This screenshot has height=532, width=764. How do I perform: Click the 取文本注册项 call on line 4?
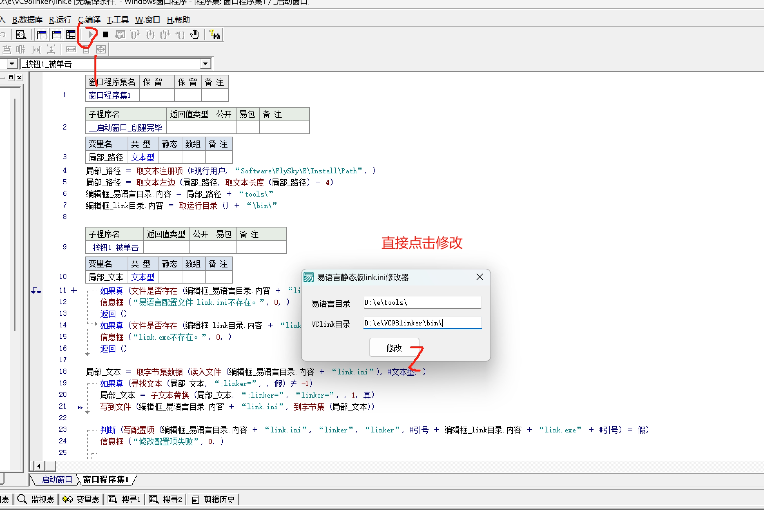160,171
